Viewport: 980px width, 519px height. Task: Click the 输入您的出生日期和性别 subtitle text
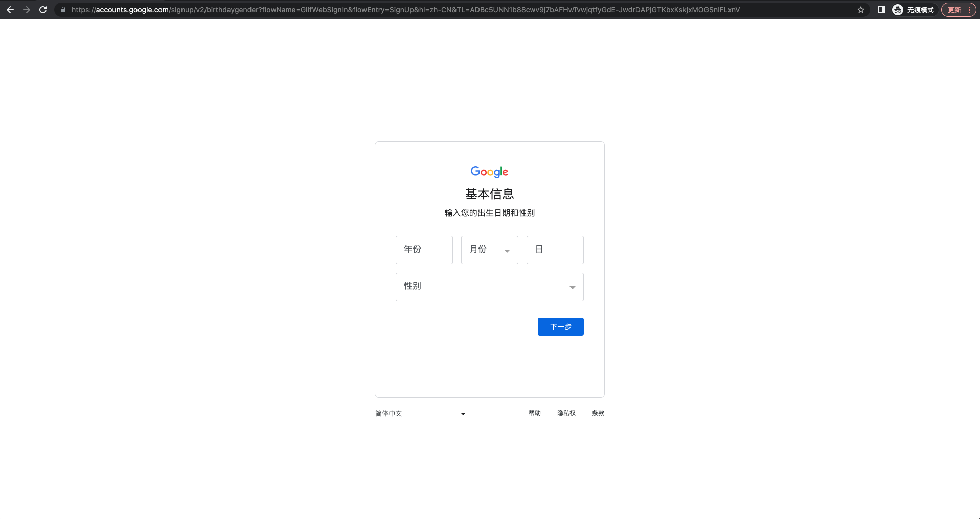point(490,213)
